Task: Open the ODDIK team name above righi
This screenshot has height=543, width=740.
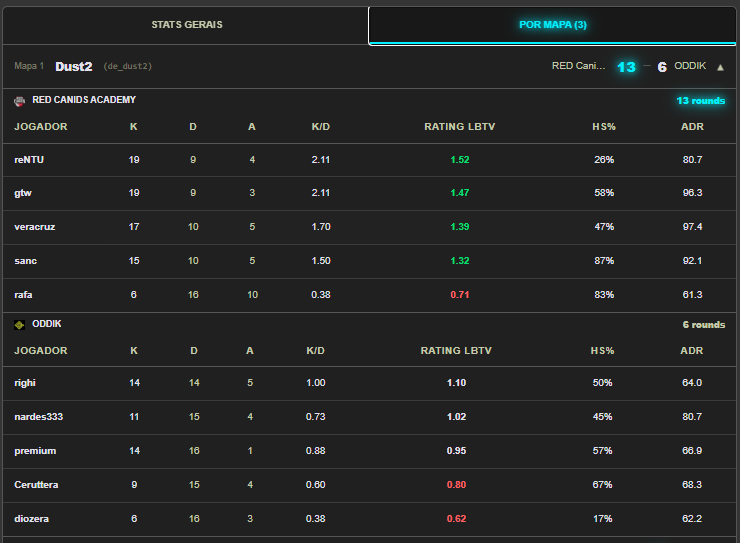Action: tap(47, 324)
